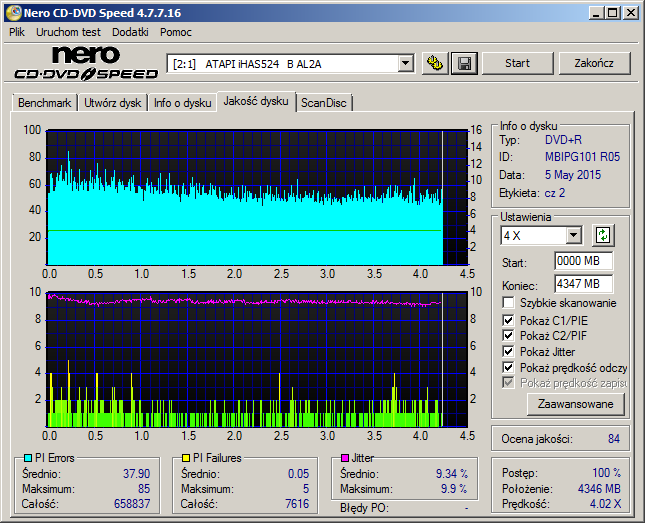This screenshot has height=523, width=645.
Task: Click the Koniec 4347 MB field
Action: [584, 284]
